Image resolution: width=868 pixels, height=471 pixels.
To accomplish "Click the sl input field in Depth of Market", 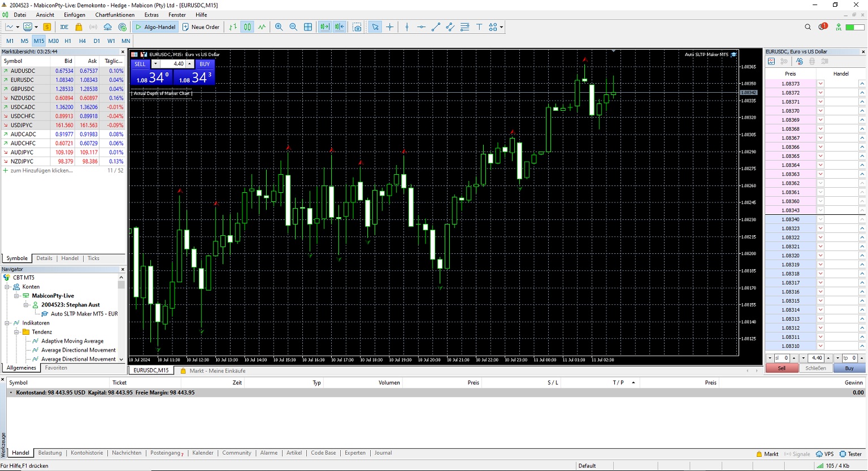I will click(x=782, y=358).
